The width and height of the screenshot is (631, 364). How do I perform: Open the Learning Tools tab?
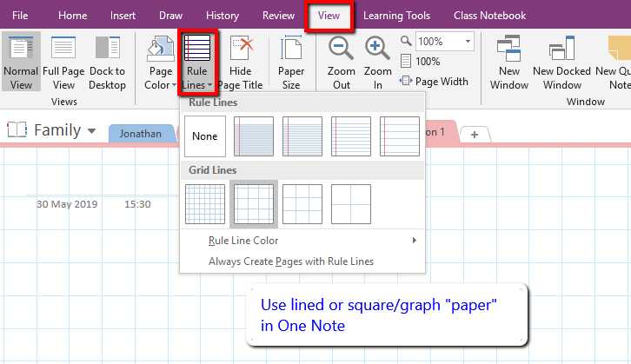pyautogui.click(x=397, y=16)
